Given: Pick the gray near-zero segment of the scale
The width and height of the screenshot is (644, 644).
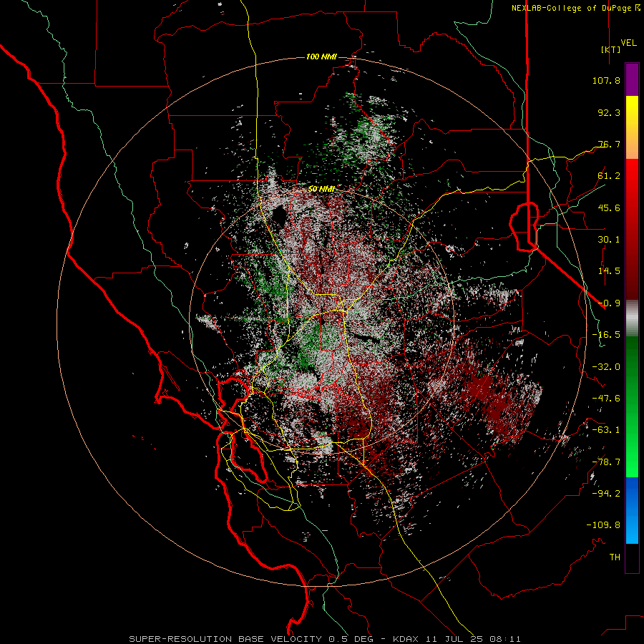Looking at the screenshot, I should [x=632, y=318].
